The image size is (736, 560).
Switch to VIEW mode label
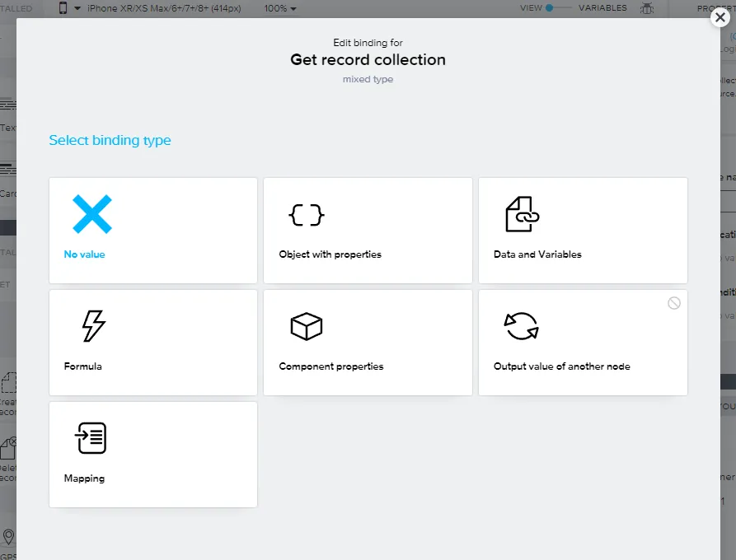point(531,8)
